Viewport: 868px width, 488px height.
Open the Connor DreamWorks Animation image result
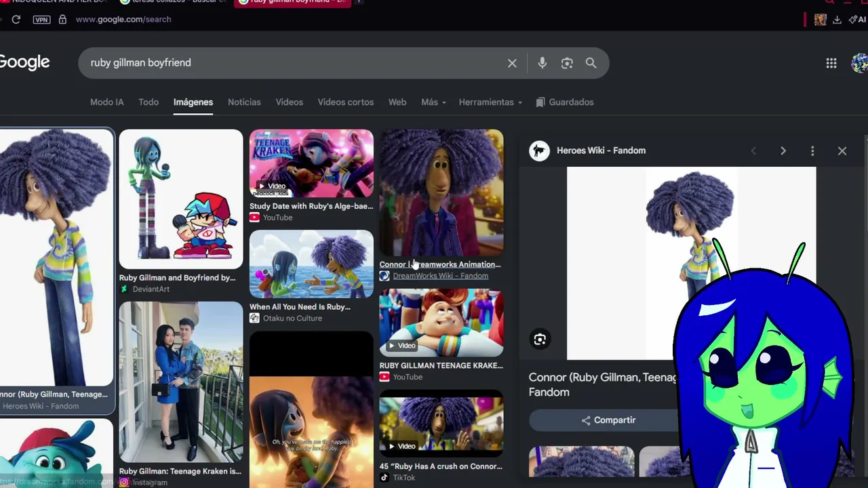click(x=441, y=193)
